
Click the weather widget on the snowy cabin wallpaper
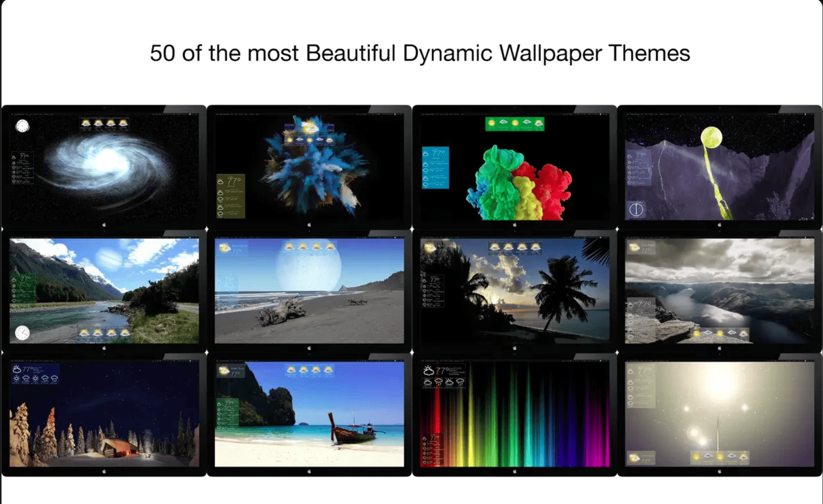tap(35, 373)
